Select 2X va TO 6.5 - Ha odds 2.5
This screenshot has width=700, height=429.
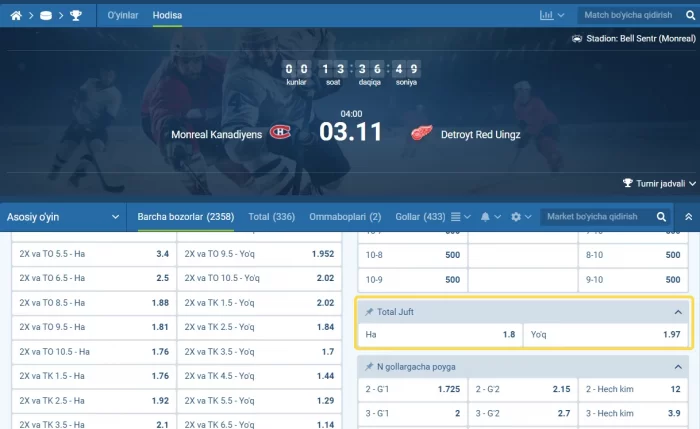[x=94, y=278]
